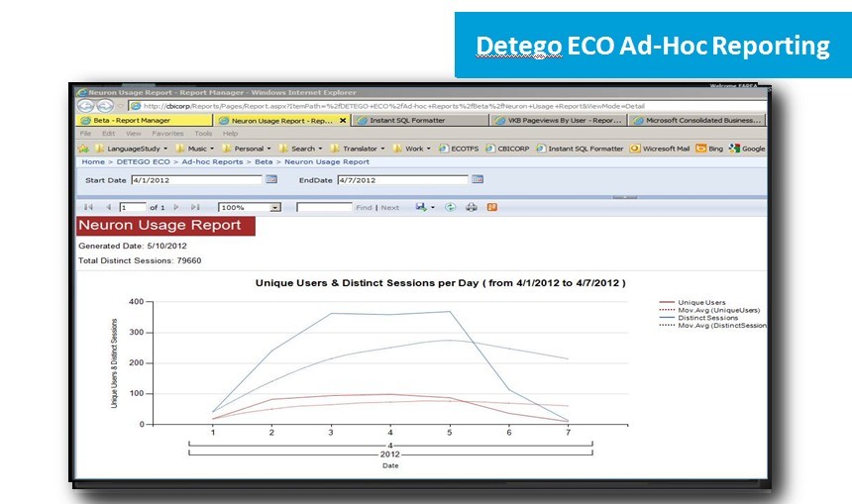This screenshot has height=504, width=852.
Task: Open Instant SQL Formatter favorite
Action: pyautogui.click(x=580, y=149)
